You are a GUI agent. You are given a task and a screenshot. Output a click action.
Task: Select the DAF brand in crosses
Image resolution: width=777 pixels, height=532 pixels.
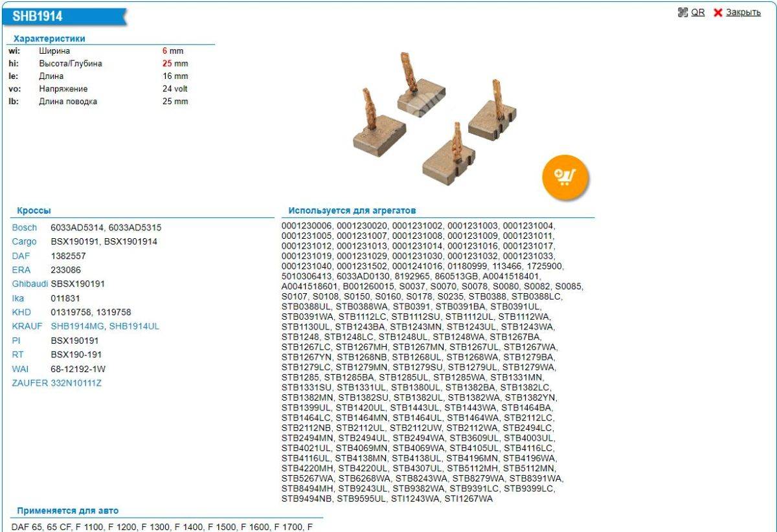pyautogui.click(x=21, y=256)
